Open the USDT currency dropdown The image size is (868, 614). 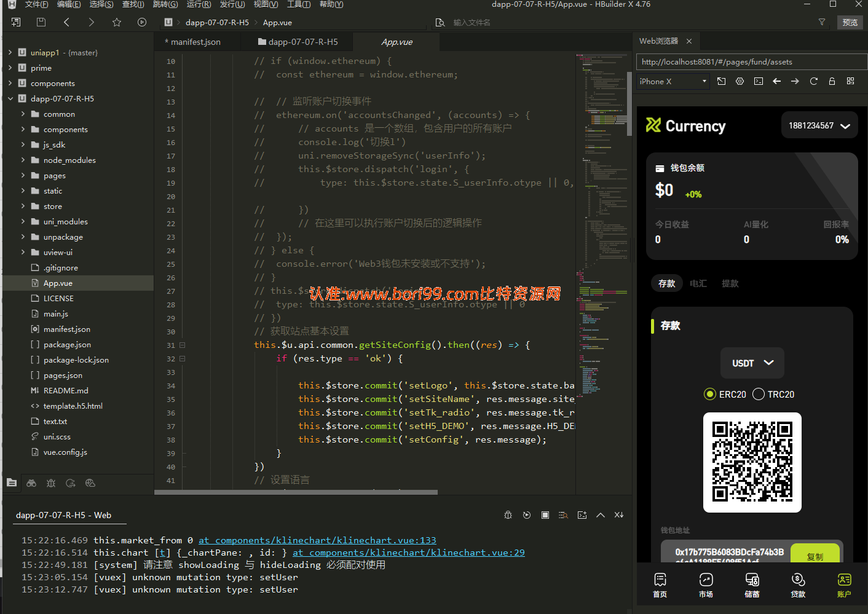[752, 363]
